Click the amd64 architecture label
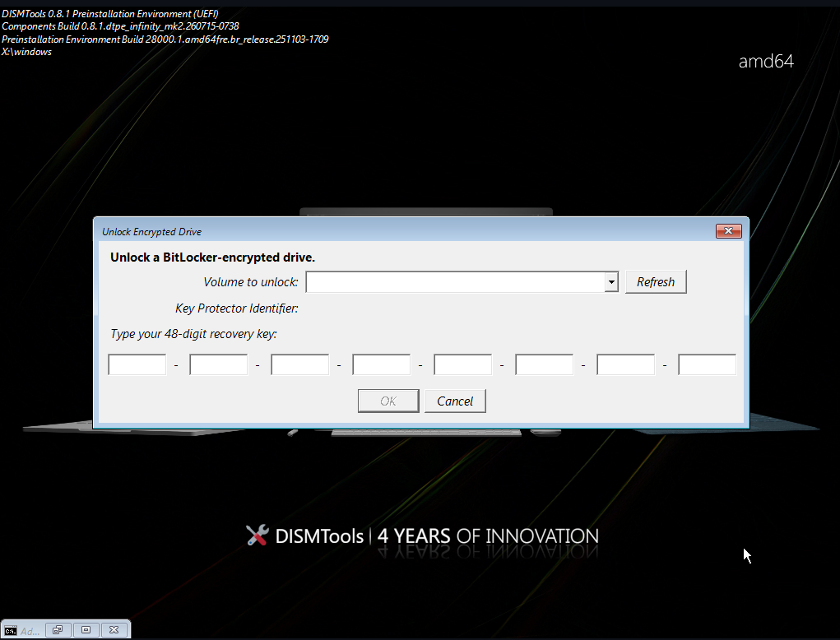Viewport: 840px width, 640px height. pos(766,61)
